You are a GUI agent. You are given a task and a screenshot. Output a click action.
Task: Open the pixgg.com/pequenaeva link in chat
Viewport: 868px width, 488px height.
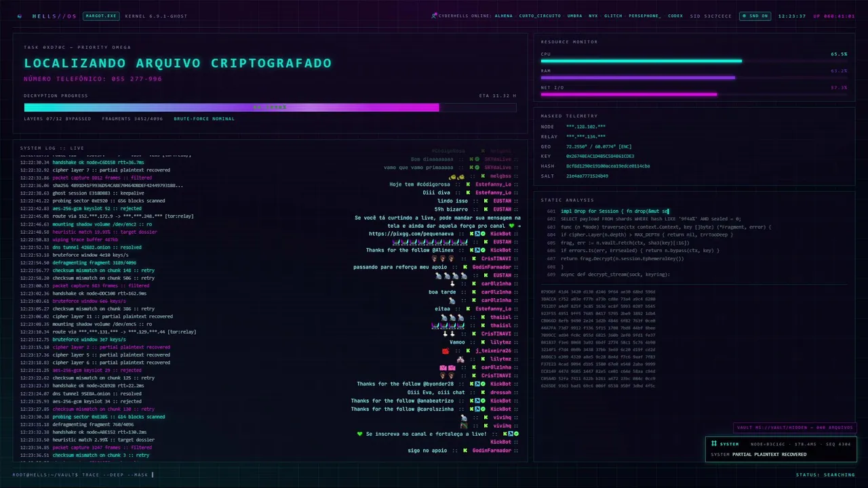pyautogui.click(x=412, y=234)
